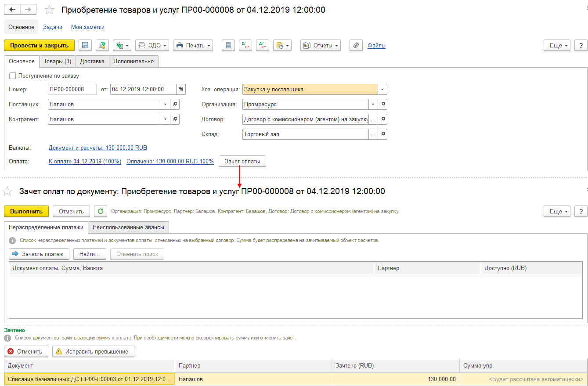
Task: Click Провести и закрыть button
Action: [39, 45]
